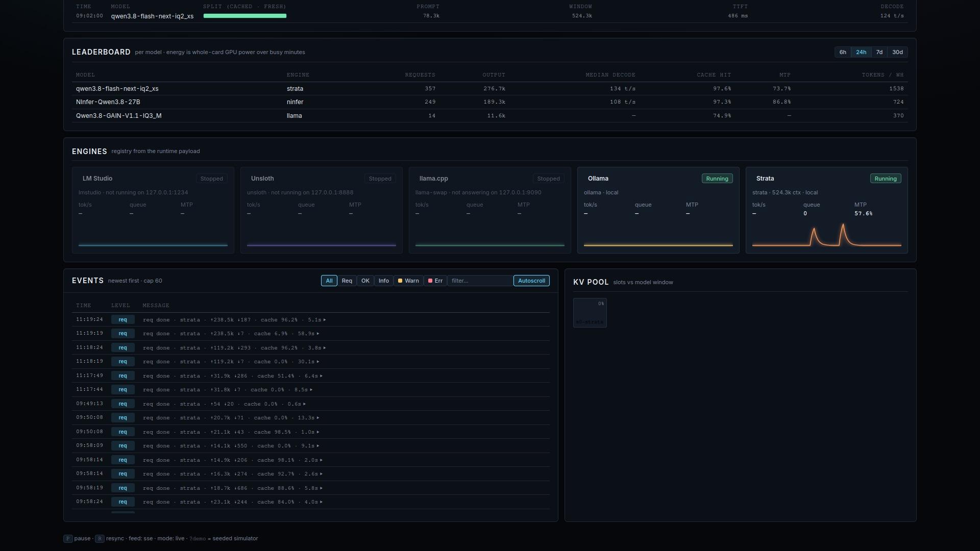Screen dimensions: 980x551
Task: Click the P pause key hint
Action: (68, 539)
